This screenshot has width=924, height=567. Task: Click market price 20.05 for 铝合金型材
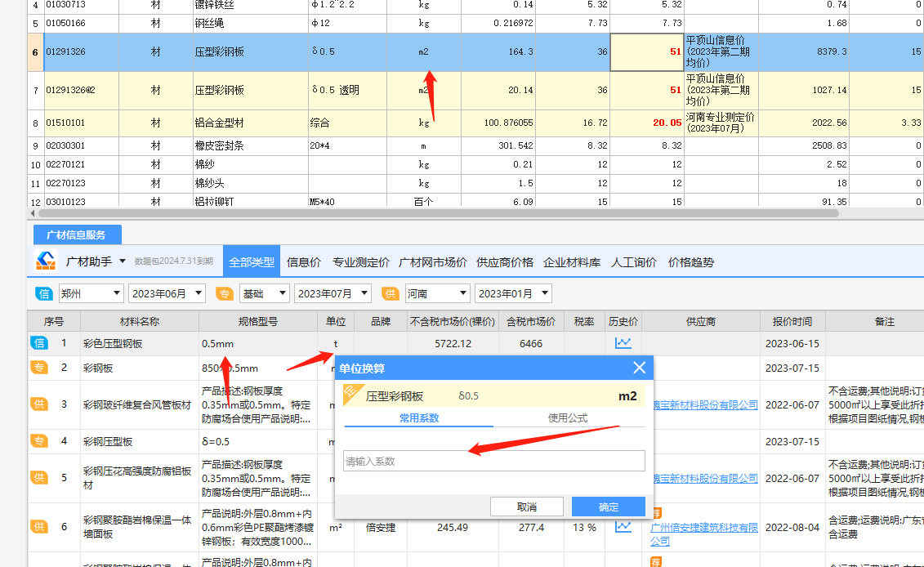(647, 123)
